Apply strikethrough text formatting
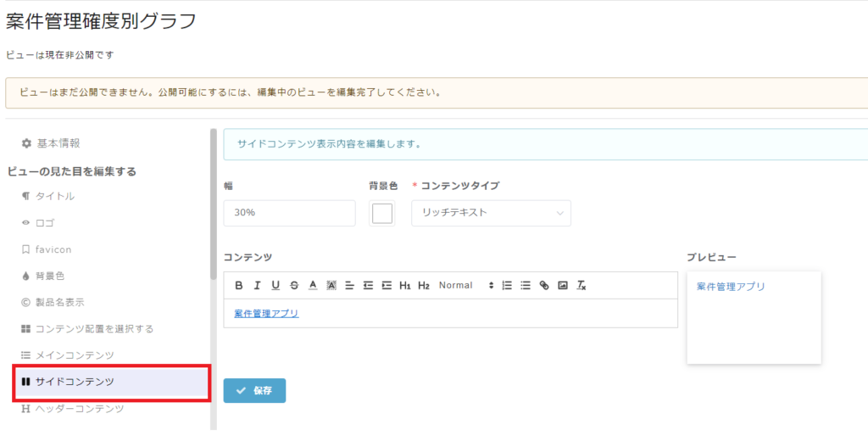Screen dimensions: 868x436 click(x=294, y=285)
